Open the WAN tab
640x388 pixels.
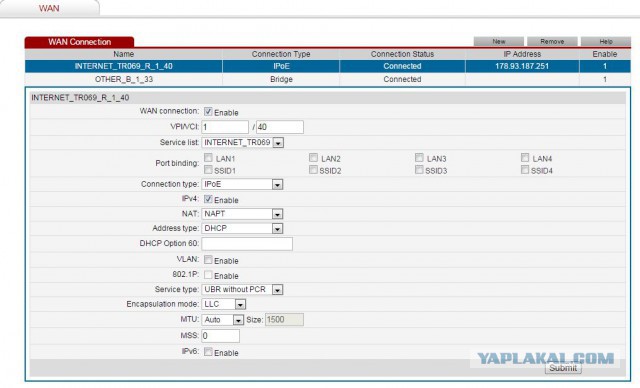point(49,8)
